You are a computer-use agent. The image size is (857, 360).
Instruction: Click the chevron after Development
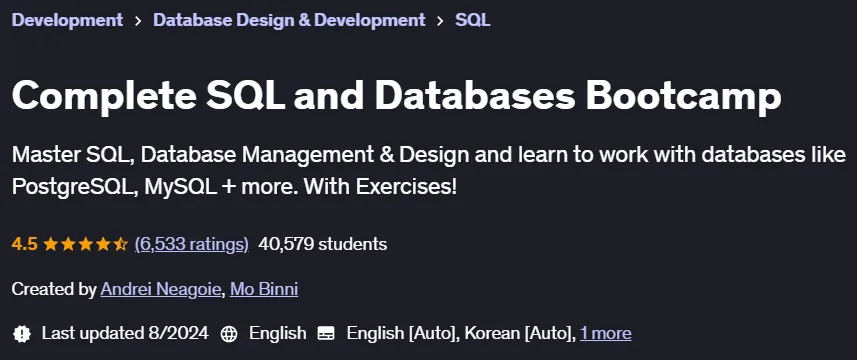[138, 21]
